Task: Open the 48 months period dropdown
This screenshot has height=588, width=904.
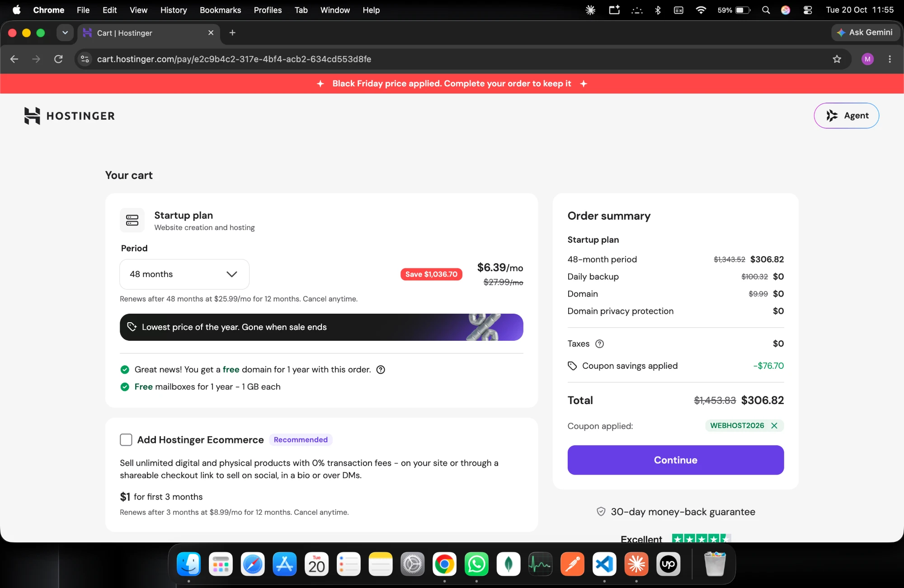Action: pos(184,274)
